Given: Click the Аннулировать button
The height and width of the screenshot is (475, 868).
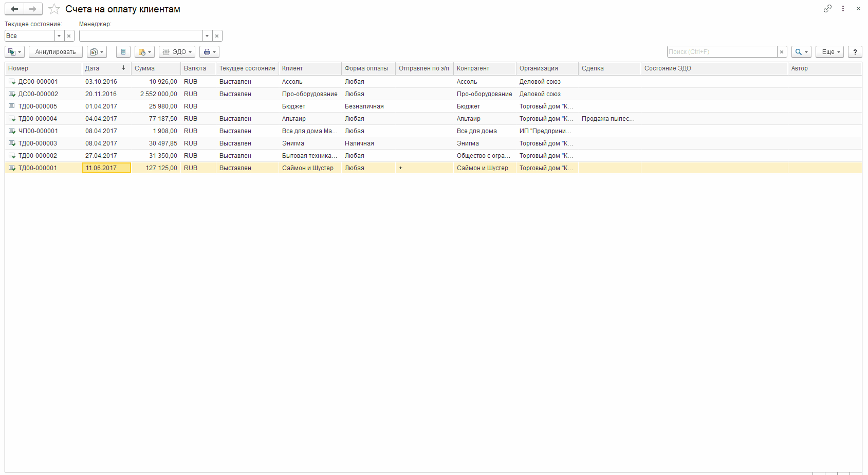Looking at the screenshot, I should tap(56, 52).
